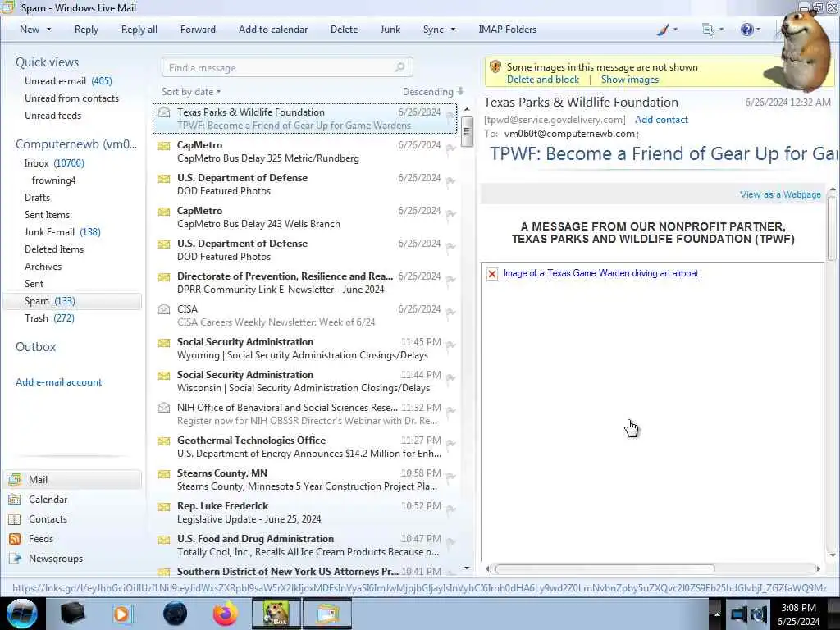Toggle flag on Rep. Luke Frederick message

coord(450,509)
